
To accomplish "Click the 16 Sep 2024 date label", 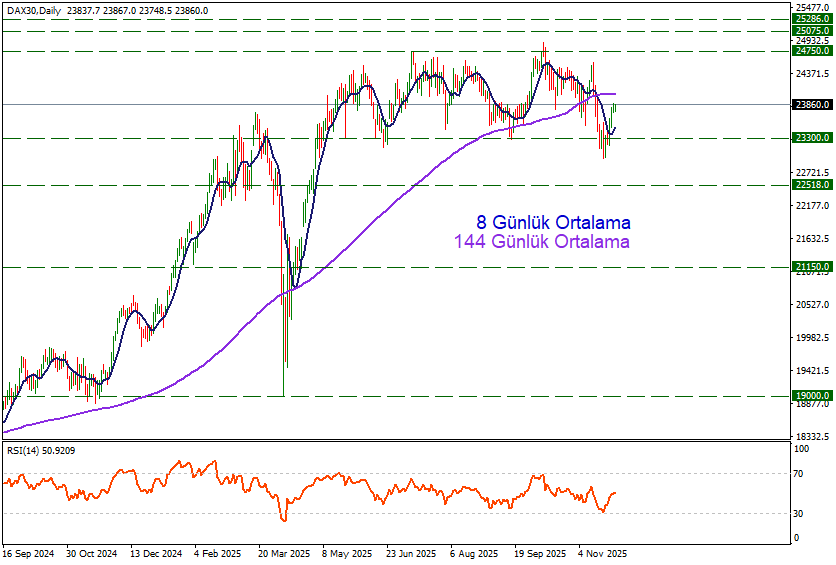I will pos(26,553).
